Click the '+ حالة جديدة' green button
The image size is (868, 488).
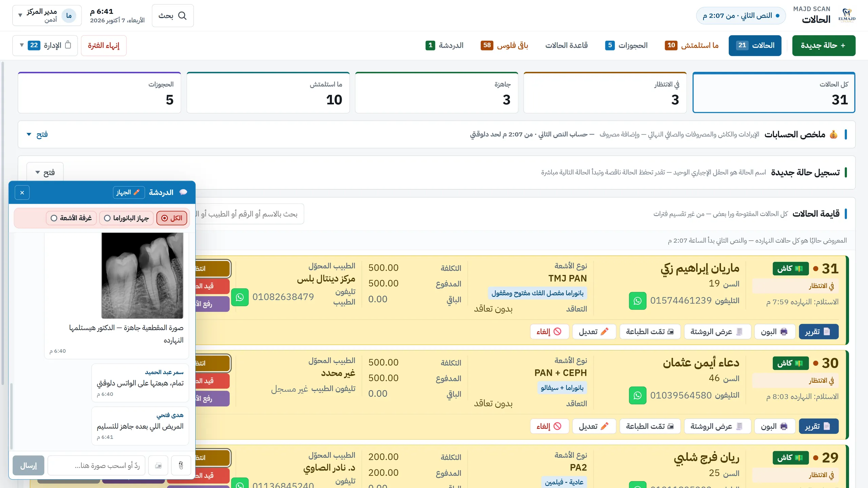point(824,45)
